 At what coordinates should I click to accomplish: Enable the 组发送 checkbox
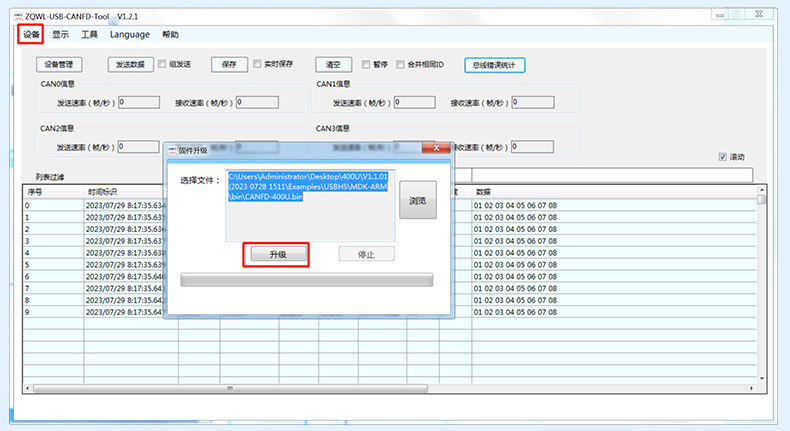[x=162, y=64]
